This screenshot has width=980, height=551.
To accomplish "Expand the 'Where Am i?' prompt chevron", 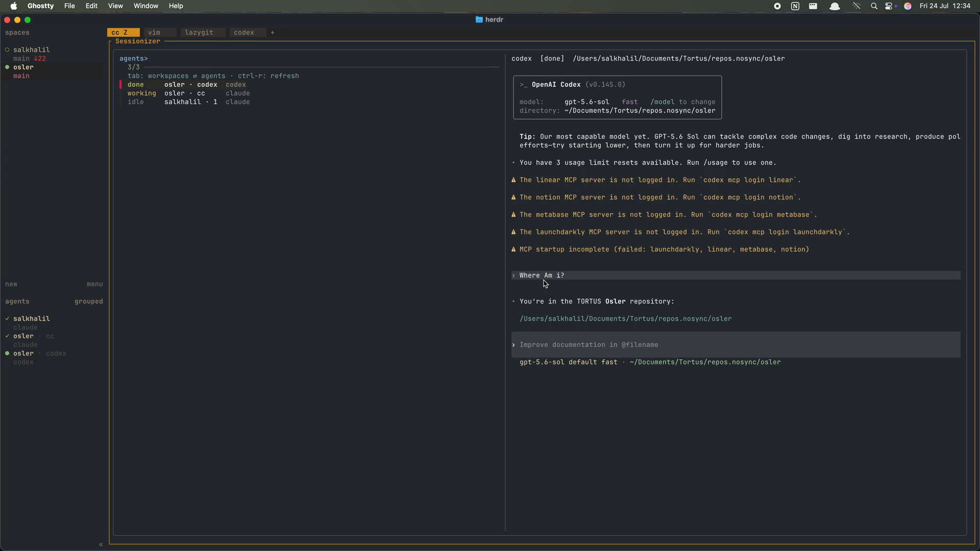I will point(513,275).
